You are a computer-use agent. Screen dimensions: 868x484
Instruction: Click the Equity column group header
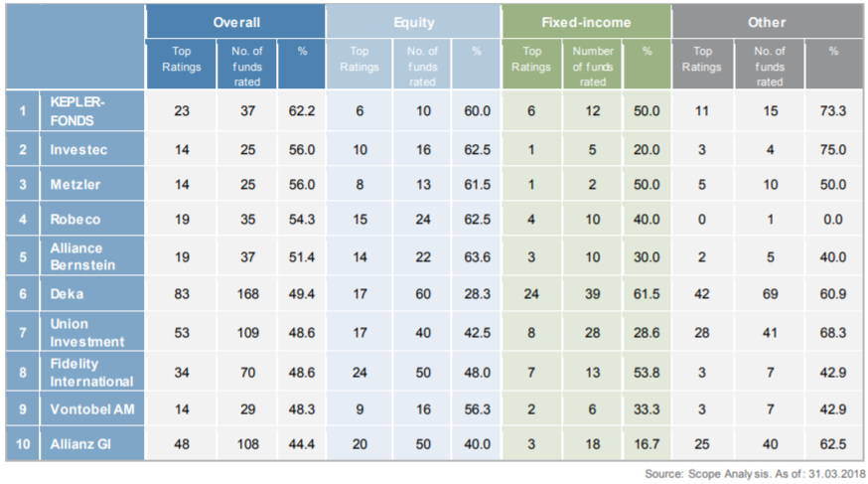pyautogui.click(x=413, y=22)
